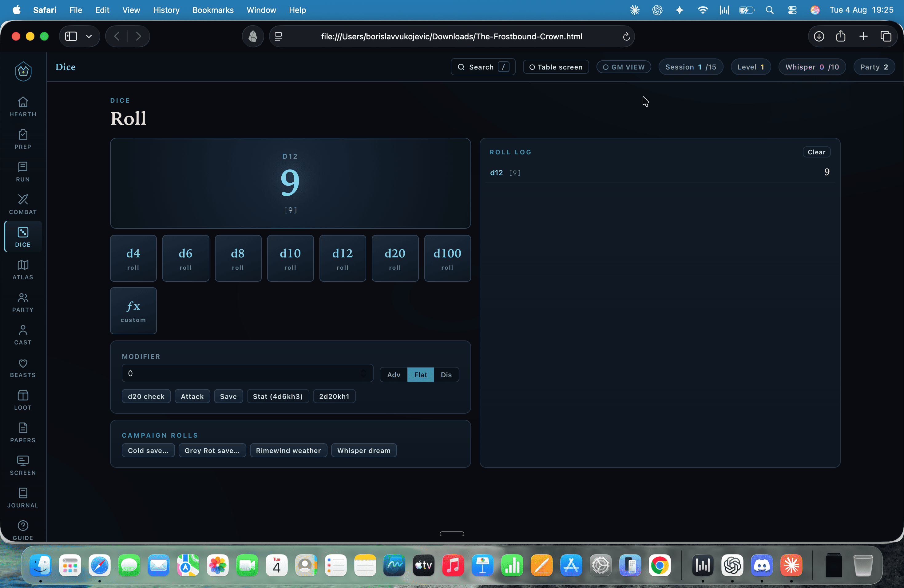Roll a d6 die
The height and width of the screenshot is (588, 904).
(186, 258)
